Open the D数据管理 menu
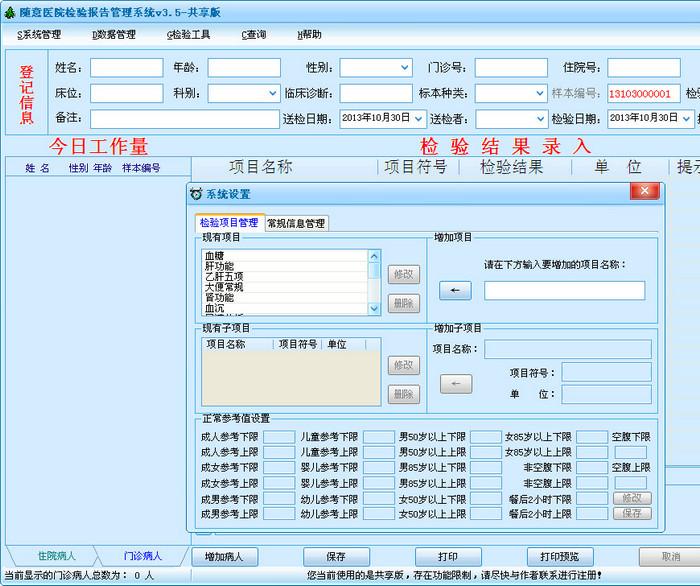The height and width of the screenshot is (586, 700). pos(114,34)
